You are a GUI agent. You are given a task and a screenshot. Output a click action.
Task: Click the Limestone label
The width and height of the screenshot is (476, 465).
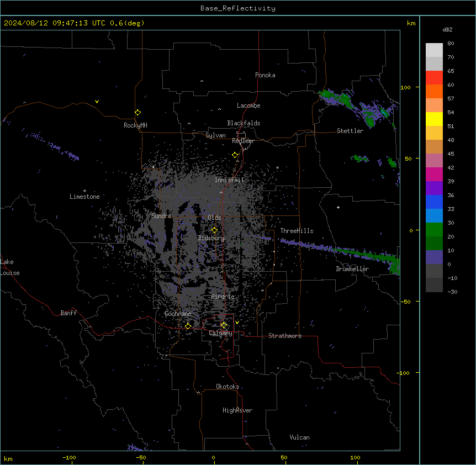[x=84, y=197]
